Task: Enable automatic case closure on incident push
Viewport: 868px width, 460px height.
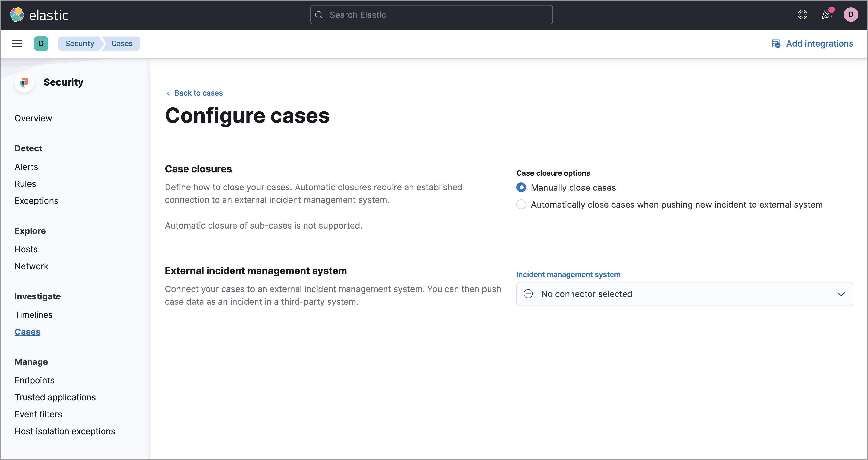Action: [x=521, y=204]
